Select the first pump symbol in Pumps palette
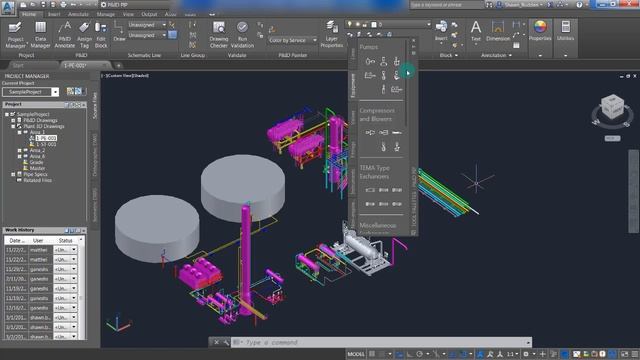Image resolution: width=640 pixels, height=360 pixels. (x=370, y=62)
